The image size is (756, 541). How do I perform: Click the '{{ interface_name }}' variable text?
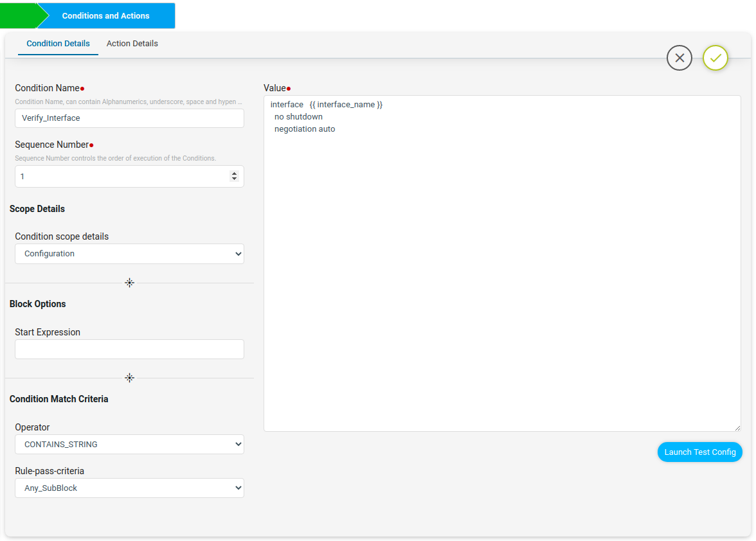pos(346,105)
